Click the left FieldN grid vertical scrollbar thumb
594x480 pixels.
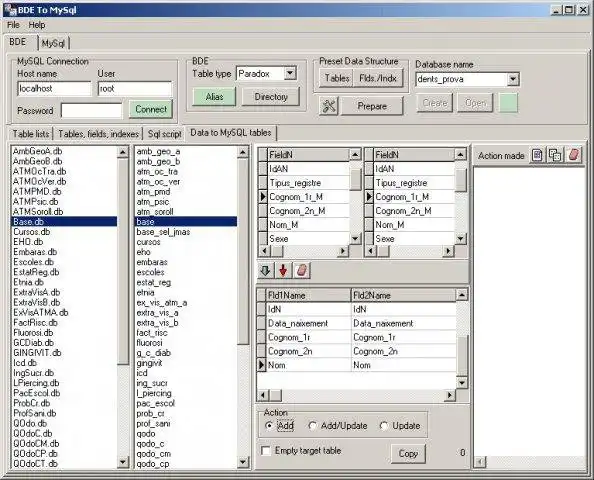355,179
